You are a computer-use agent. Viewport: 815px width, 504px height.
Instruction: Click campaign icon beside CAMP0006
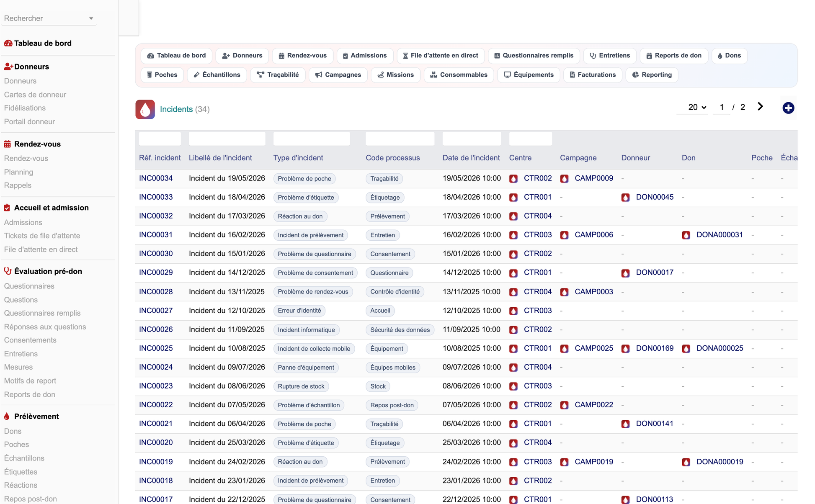(564, 235)
